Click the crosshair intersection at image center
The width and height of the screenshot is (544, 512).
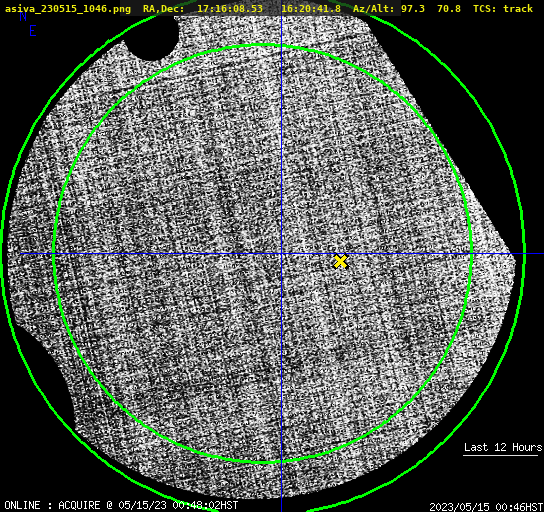point(281,254)
